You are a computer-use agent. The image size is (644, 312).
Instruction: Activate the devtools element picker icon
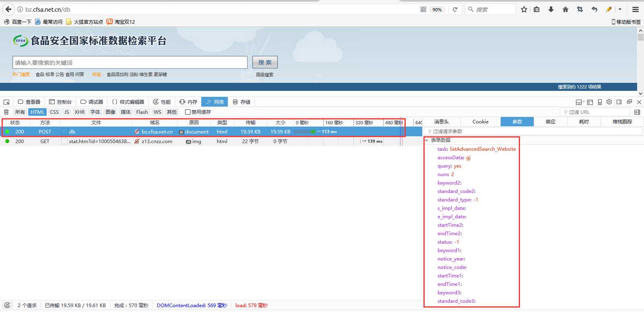6,102
